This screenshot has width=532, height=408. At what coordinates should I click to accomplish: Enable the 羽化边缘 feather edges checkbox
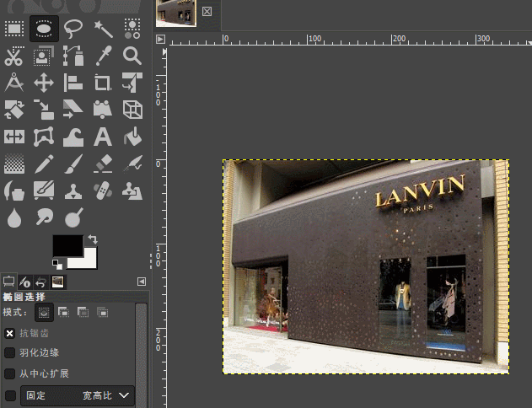point(9,352)
